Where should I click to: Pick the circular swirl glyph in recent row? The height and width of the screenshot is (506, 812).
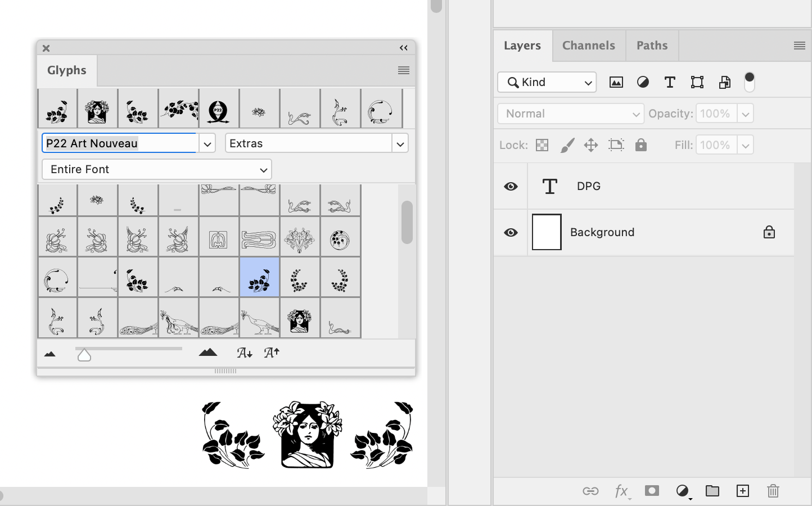coord(381,109)
